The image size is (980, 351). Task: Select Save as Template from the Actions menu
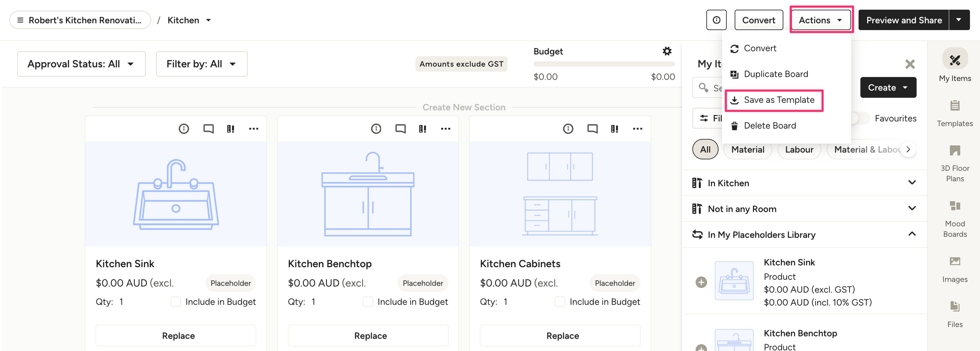coord(774,100)
